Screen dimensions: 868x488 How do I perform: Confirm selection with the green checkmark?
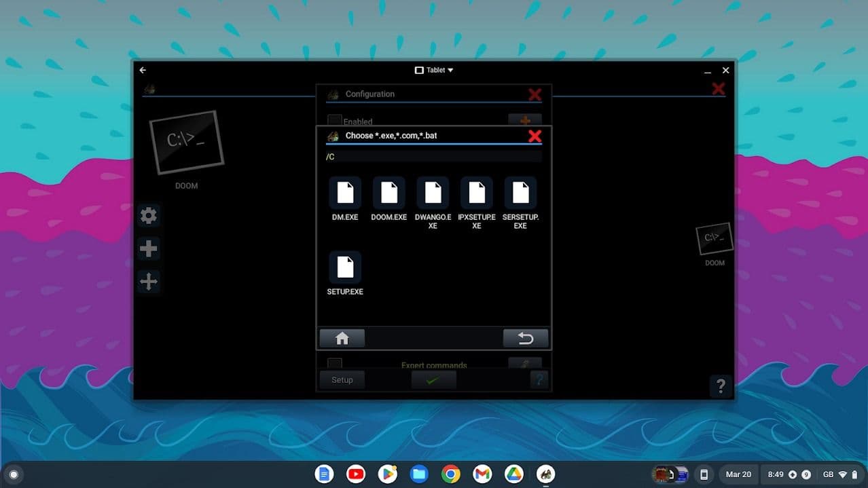pyautogui.click(x=433, y=379)
